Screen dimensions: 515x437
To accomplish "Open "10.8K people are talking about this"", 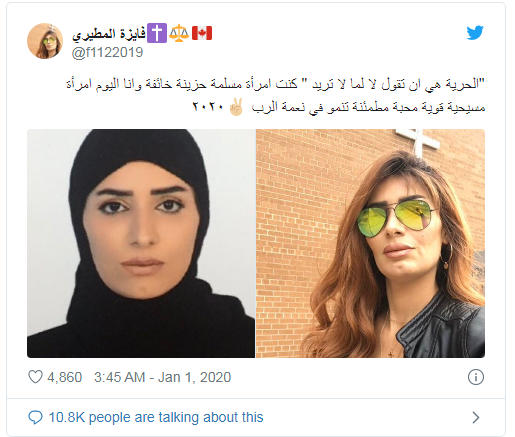I will tap(156, 417).
